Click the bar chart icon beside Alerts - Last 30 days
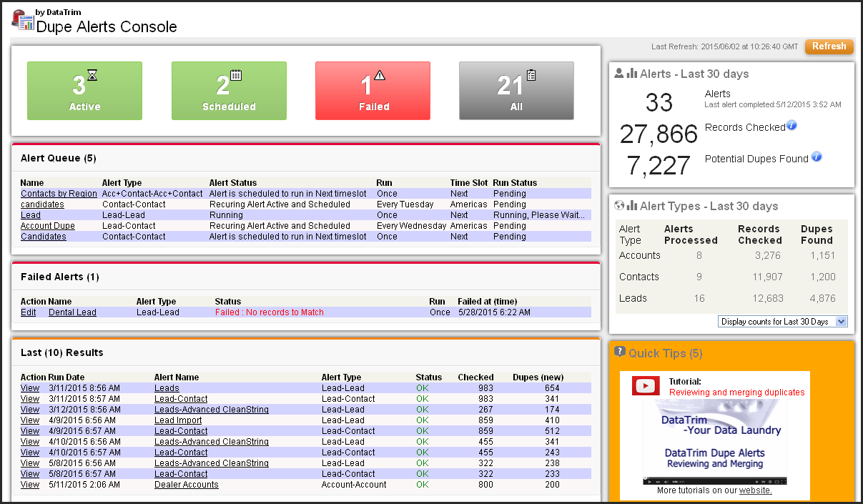 (x=631, y=74)
